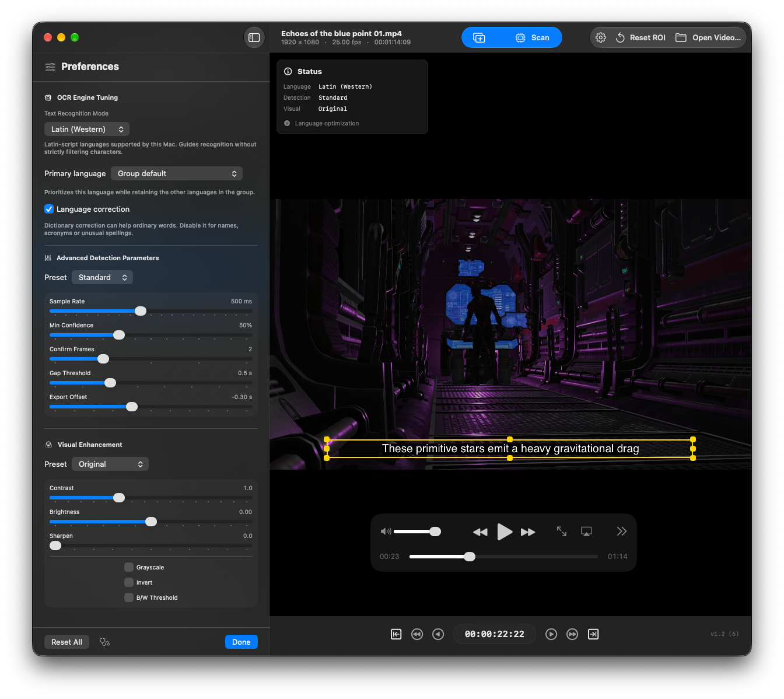Click the AirPlay icon
Viewport: 784px width, 699px height.
(586, 532)
